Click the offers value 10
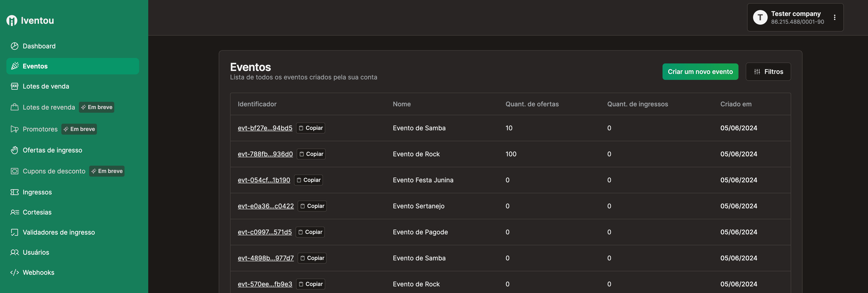This screenshot has height=293, width=868. 509,128
